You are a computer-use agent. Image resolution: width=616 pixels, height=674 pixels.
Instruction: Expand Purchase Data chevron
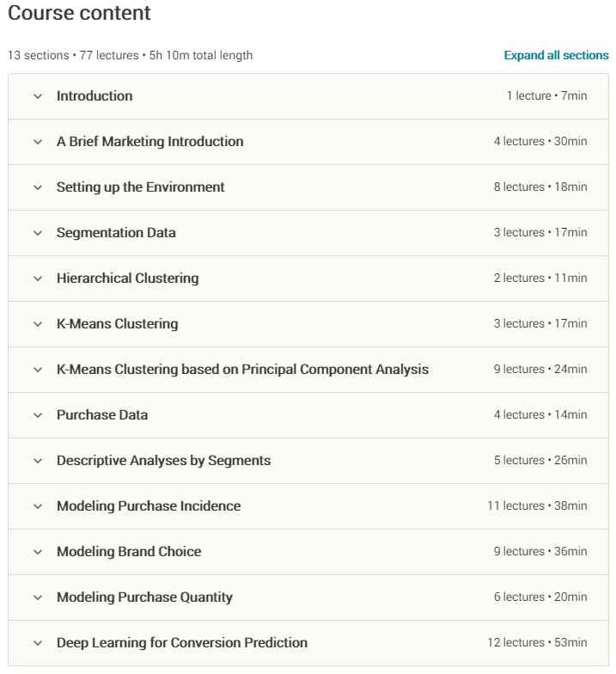38,415
